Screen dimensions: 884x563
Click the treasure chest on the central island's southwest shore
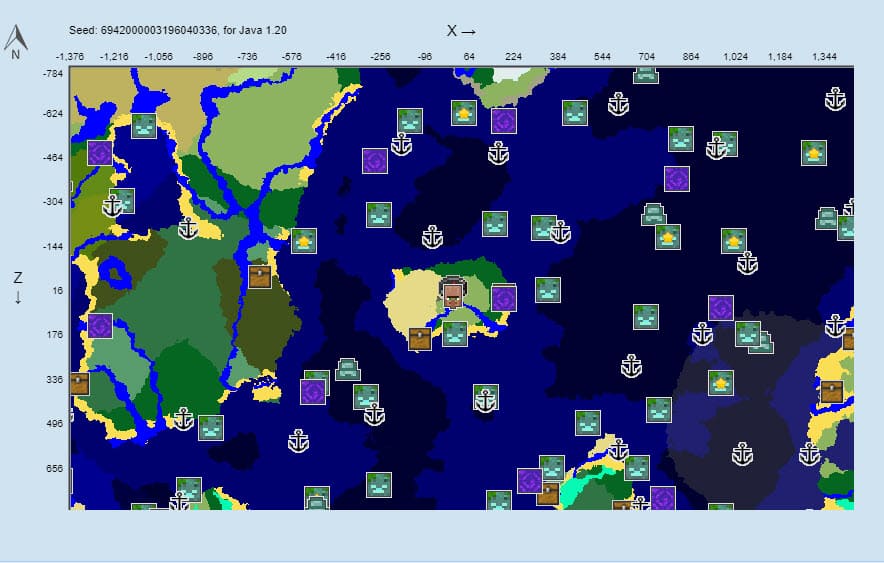click(419, 339)
